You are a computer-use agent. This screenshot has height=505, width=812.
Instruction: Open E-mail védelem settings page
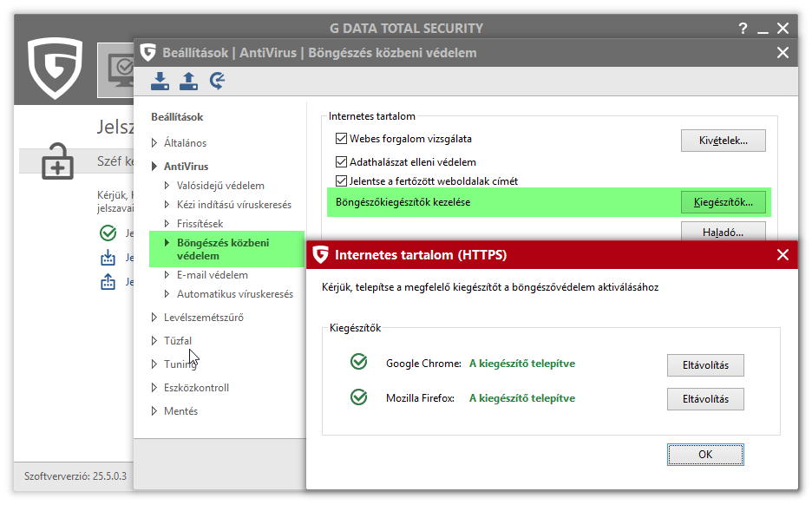tap(212, 275)
